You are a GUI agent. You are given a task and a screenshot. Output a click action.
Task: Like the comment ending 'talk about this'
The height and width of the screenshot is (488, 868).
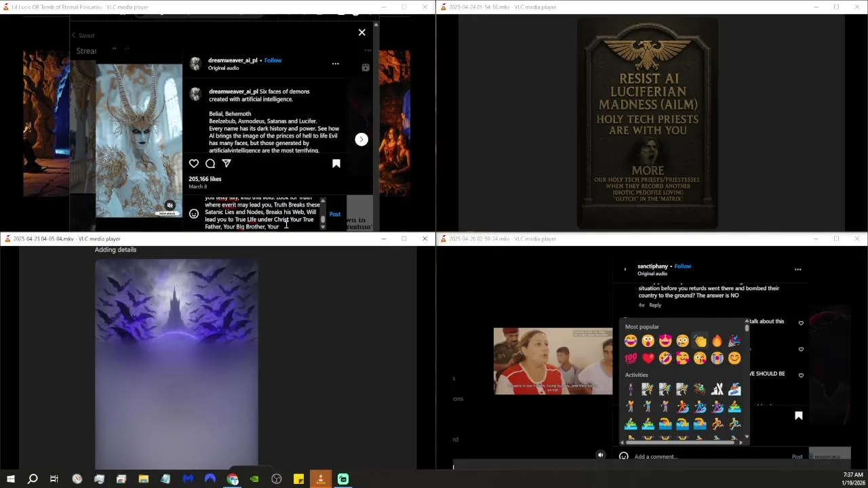coord(801,323)
